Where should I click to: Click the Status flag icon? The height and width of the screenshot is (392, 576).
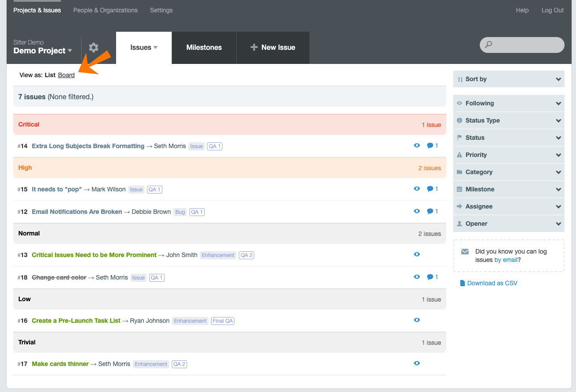459,138
